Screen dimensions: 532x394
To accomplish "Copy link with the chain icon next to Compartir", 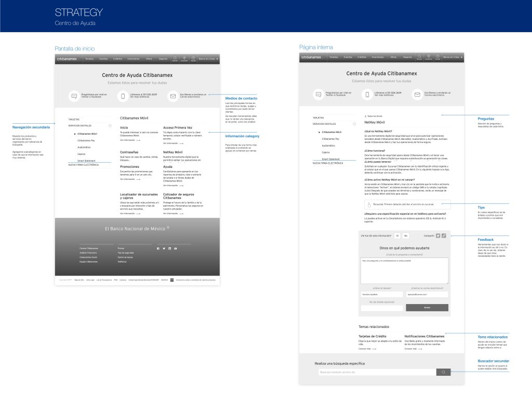I will tap(444, 235).
